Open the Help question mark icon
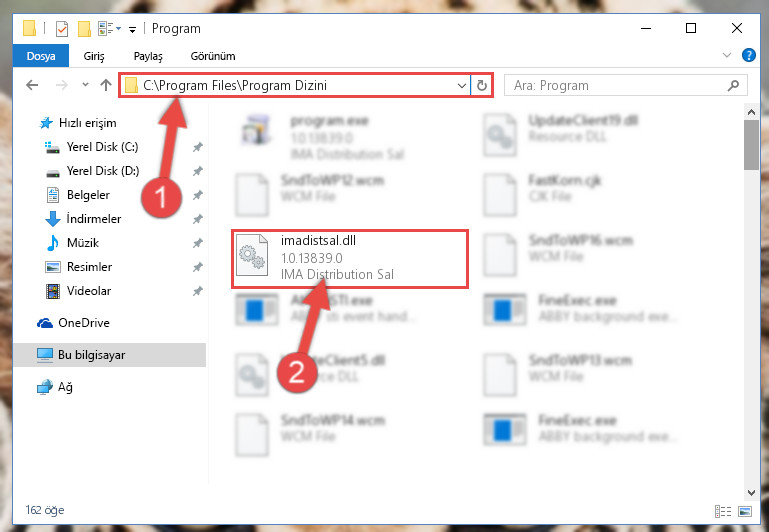 click(748, 55)
